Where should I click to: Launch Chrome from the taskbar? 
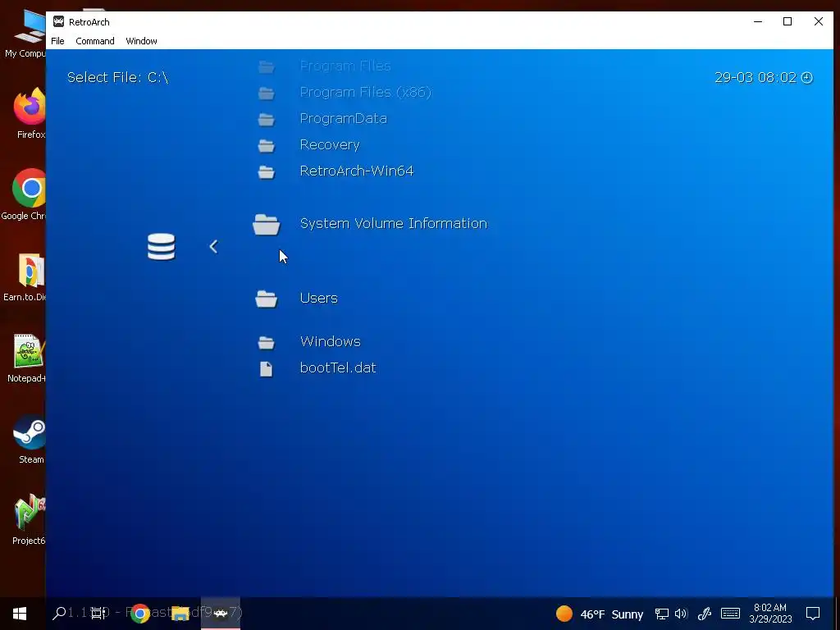point(139,614)
